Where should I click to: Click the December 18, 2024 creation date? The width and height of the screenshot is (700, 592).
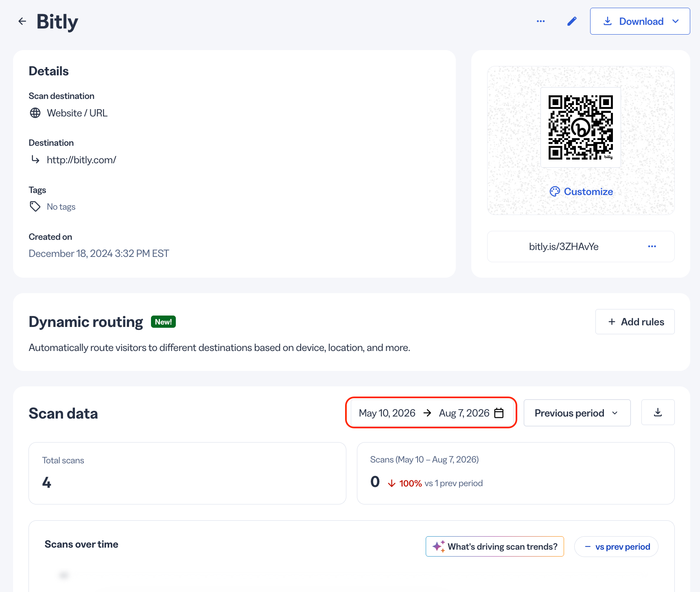(x=99, y=254)
